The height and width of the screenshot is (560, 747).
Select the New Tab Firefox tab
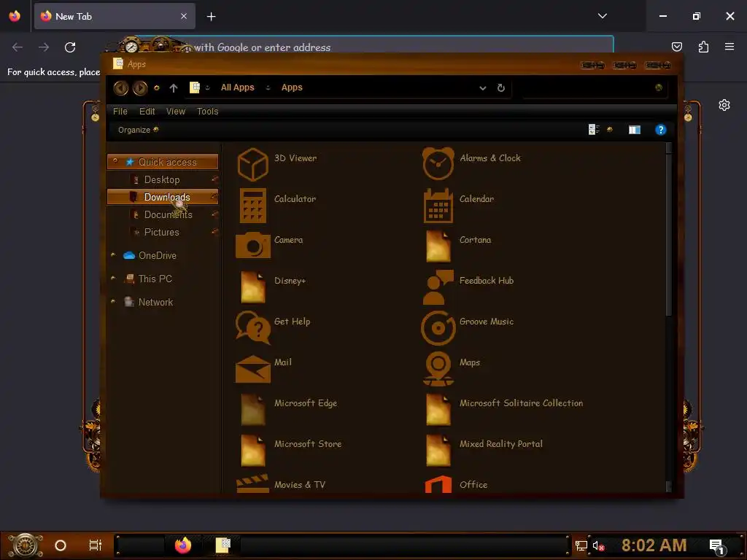tap(115, 16)
